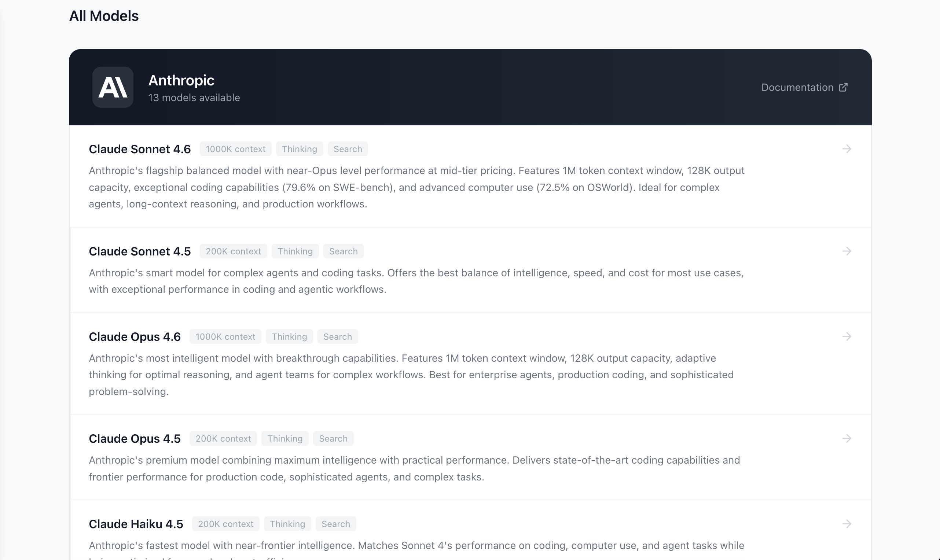Open the Claude Sonnet 4.6 model title
The height and width of the screenshot is (560, 940).
pyautogui.click(x=140, y=149)
